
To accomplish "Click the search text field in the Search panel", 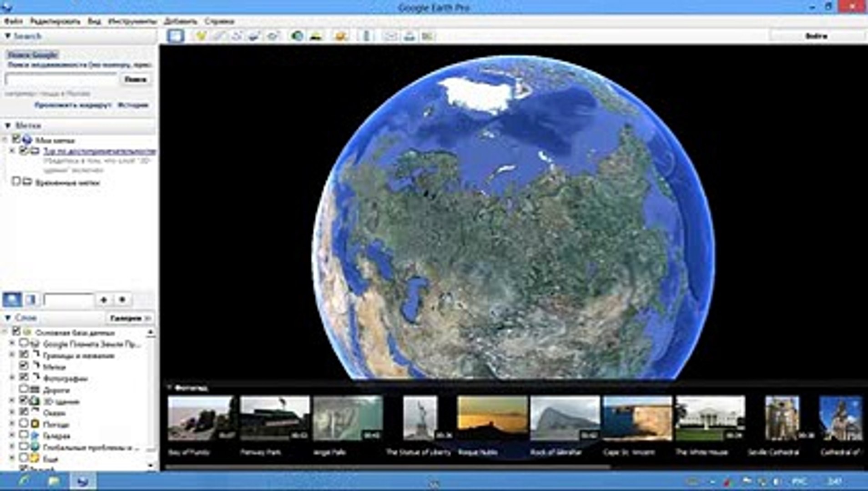I will (x=61, y=79).
